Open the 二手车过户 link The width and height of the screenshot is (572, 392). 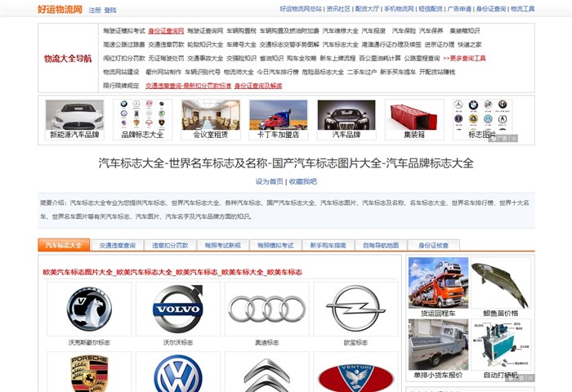(362, 72)
